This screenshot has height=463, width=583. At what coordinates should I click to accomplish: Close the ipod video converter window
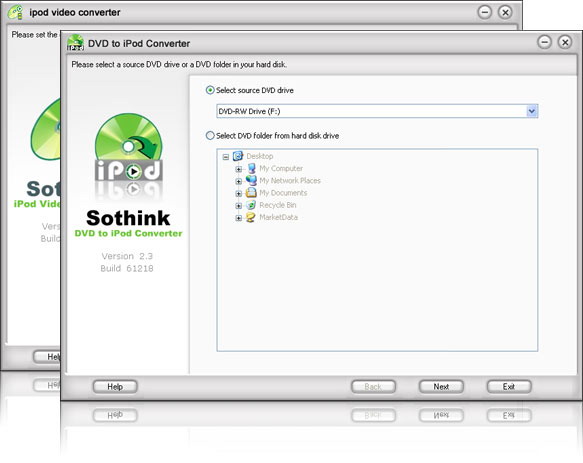point(505,12)
